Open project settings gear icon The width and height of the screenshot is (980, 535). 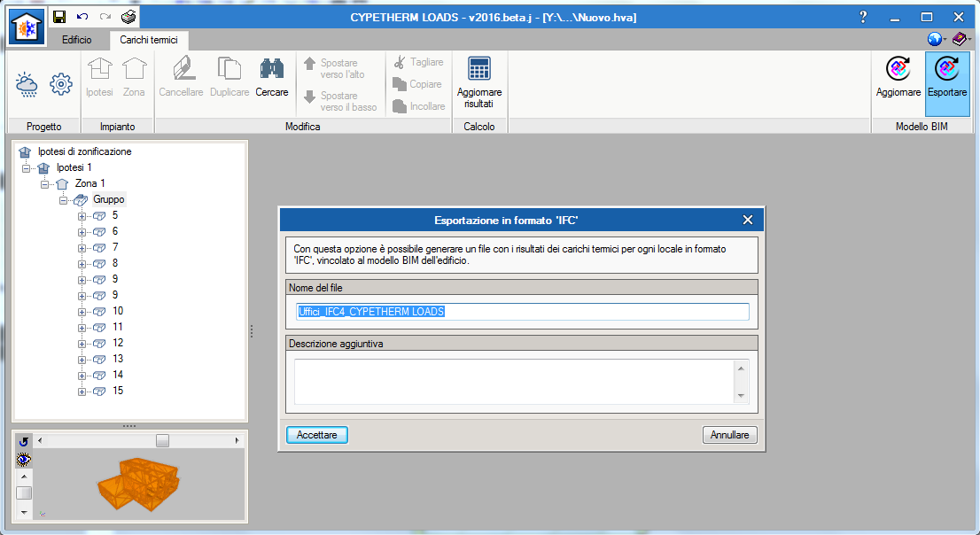[x=60, y=84]
